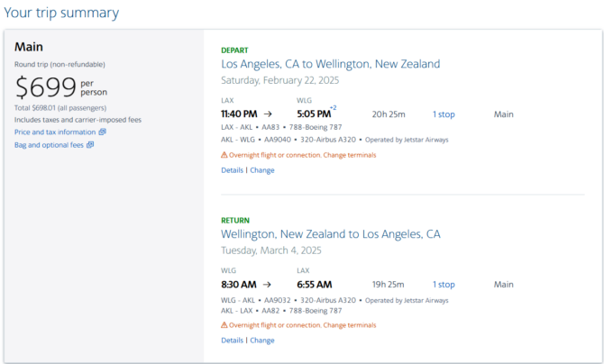This screenshot has width=604, height=364.
Task: Open the 1 stop link on the return flight
Action: click(x=444, y=285)
